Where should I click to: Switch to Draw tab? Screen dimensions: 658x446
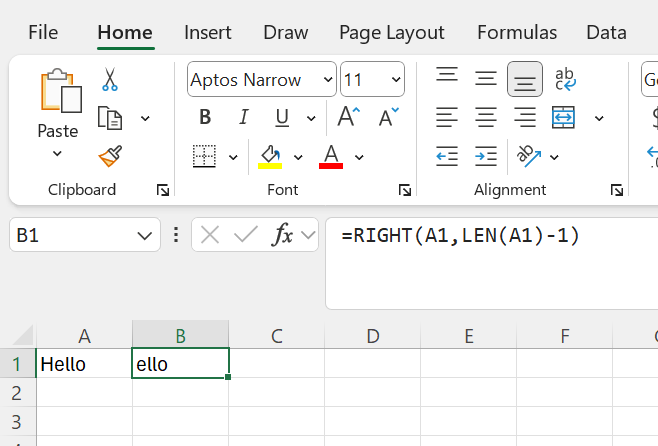coord(286,33)
